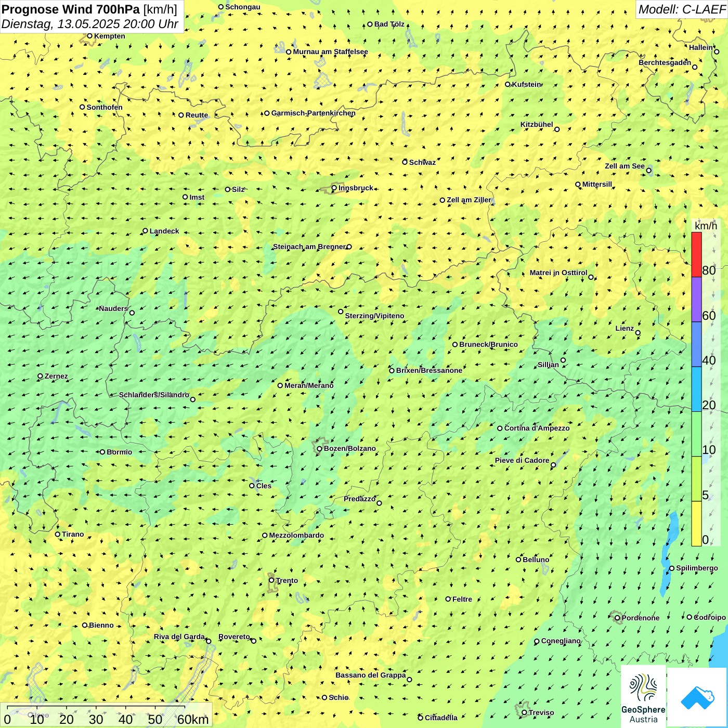Click the 'km/h' legend heading
This screenshot has height=728, width=728.
tap(706, 226)
